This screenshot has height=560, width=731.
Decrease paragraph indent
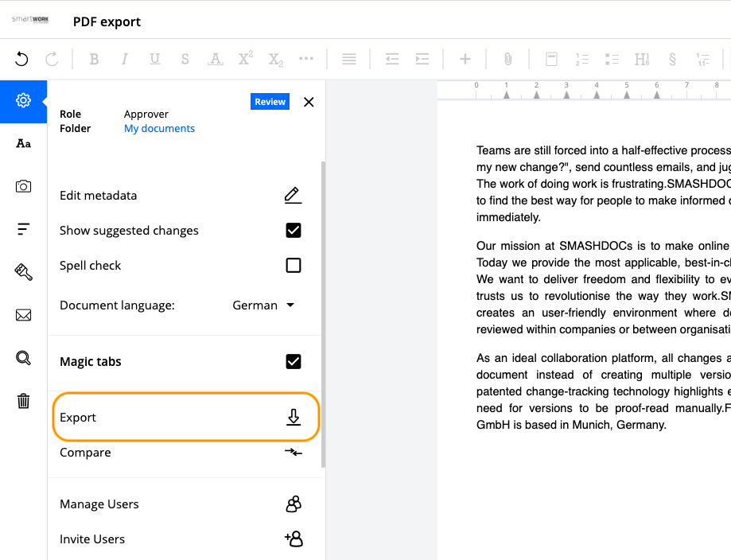pos(392,59)
